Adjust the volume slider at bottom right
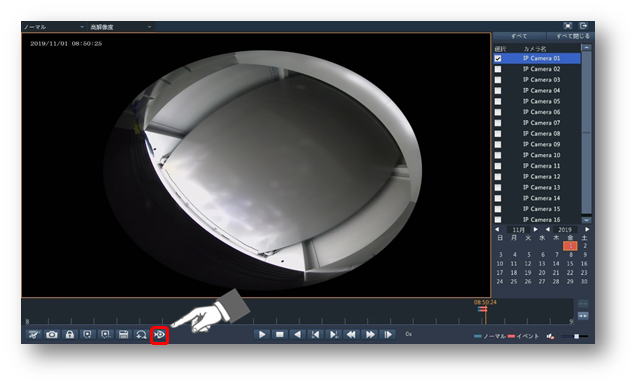Screen dimensions: 637x386 point(576,336)
